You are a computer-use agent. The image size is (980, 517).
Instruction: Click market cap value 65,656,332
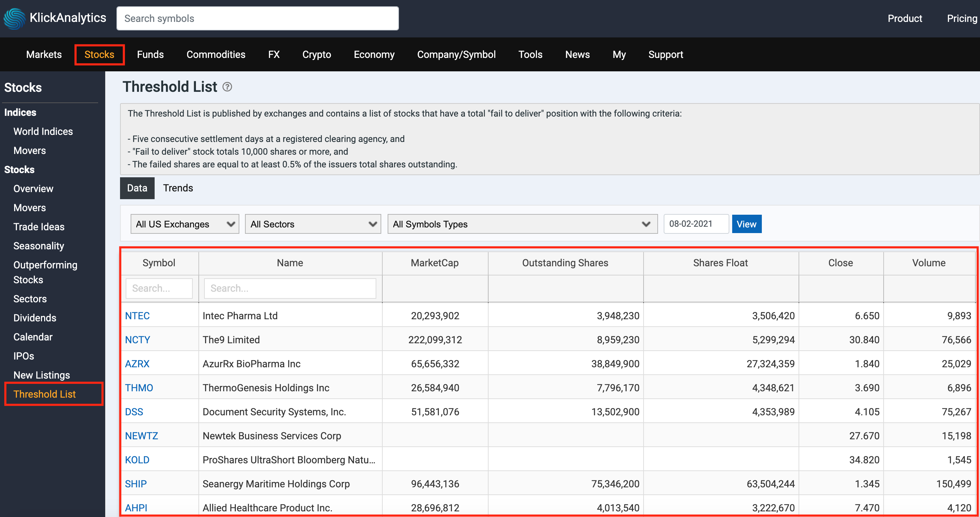click(435, 364)
